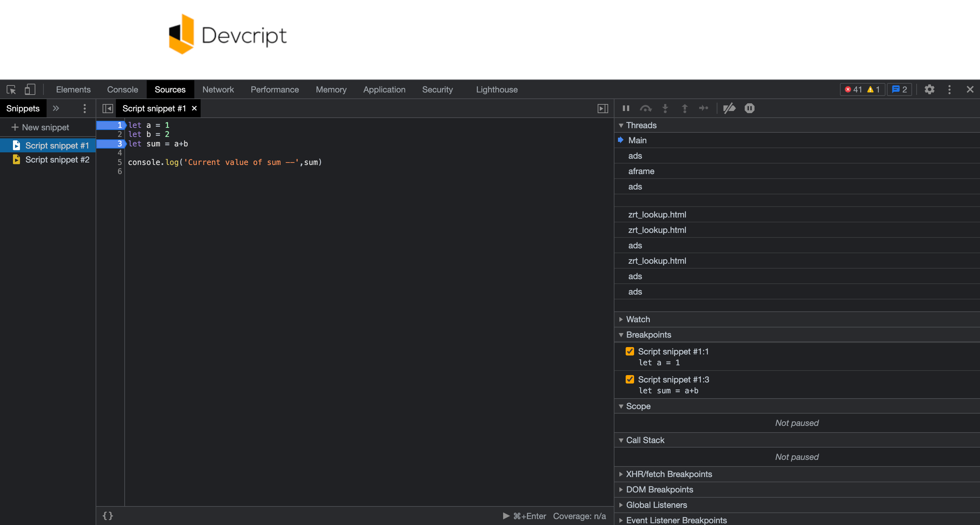Open the Network tab

218,89
